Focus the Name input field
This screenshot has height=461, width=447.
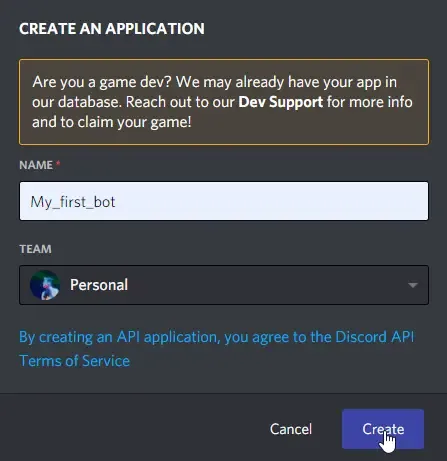[224, 201]
